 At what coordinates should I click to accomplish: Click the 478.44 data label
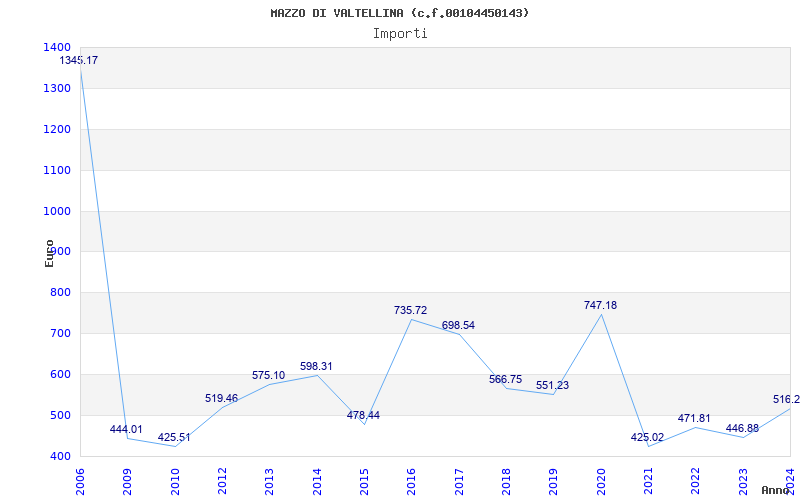tap(363, 415)
